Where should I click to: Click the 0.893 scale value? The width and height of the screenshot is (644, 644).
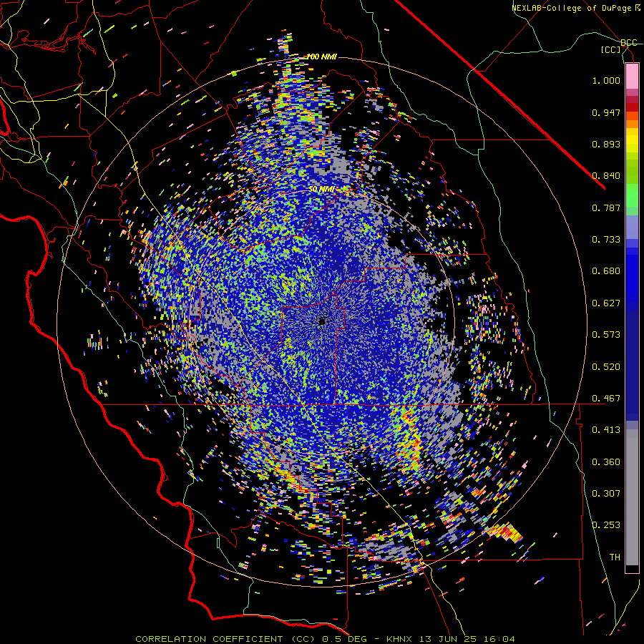pos(606,144)
